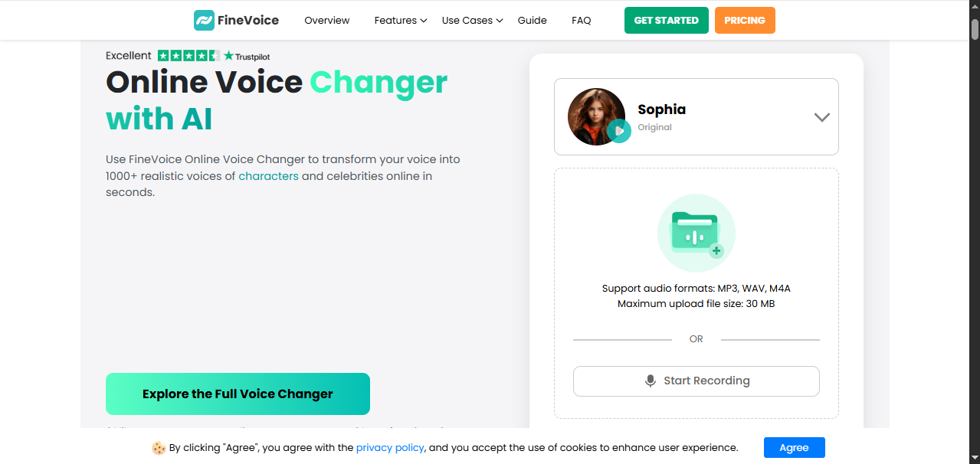Open the FAQ menu item

pos(582,21)
